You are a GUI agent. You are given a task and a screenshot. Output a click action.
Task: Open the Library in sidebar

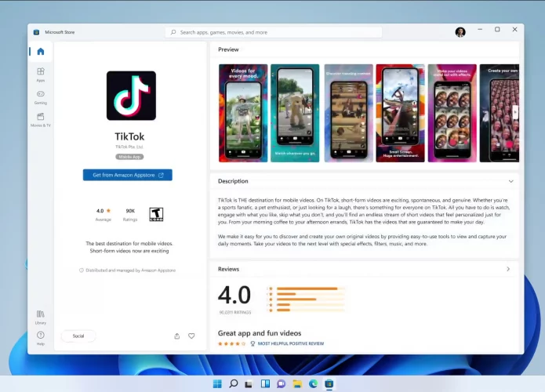coord(41,318)
